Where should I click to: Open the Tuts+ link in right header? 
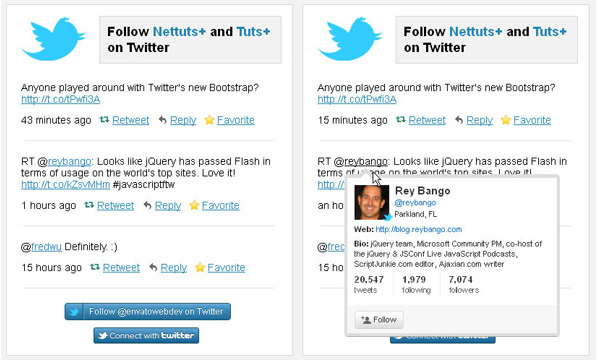(x=550, y=32)
